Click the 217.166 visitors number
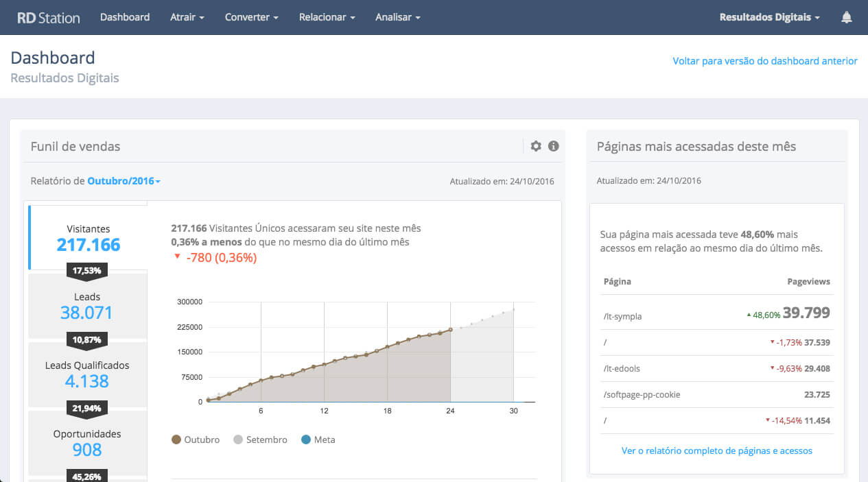 pyautogui.click(x=89, y=245)
